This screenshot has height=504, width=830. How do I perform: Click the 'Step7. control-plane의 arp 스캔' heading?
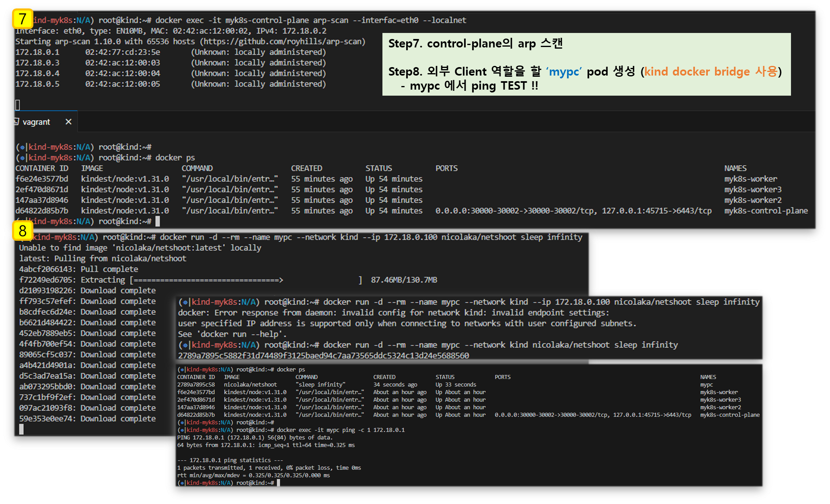coord(475,43)
